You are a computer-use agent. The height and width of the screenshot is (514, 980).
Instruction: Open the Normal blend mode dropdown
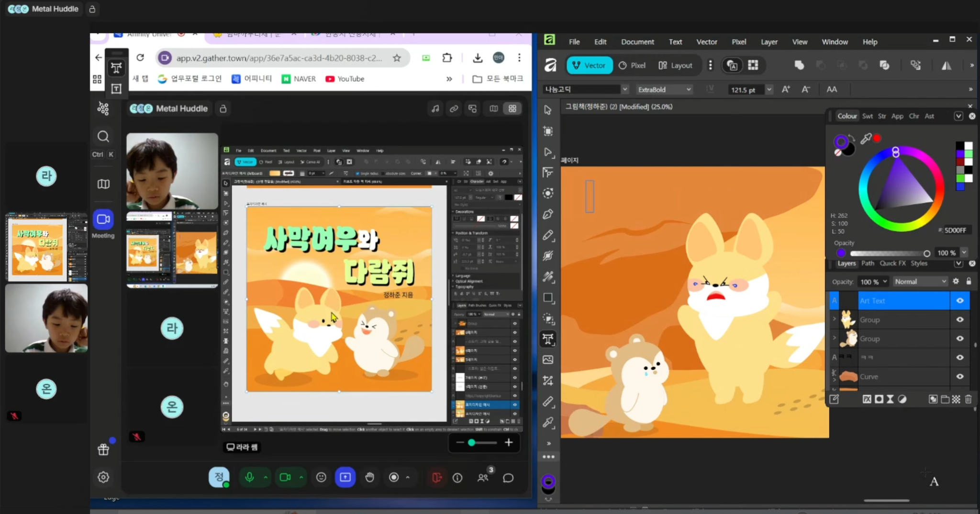click(920, 282)
